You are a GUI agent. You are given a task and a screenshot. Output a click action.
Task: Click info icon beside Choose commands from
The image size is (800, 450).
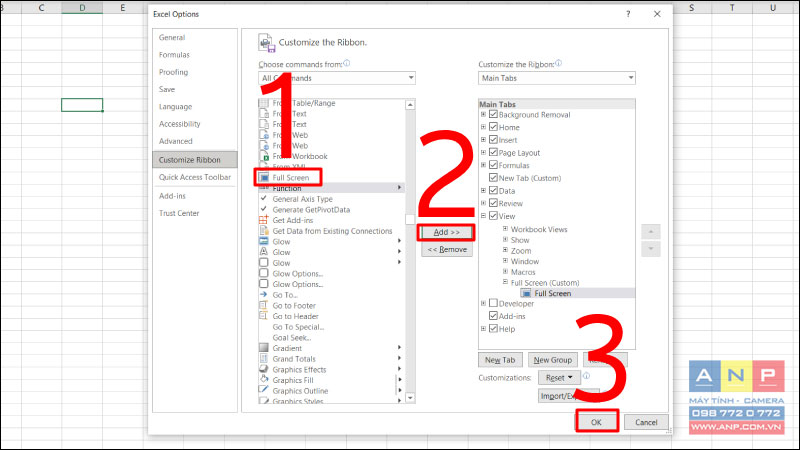click(x=346, y=63)
